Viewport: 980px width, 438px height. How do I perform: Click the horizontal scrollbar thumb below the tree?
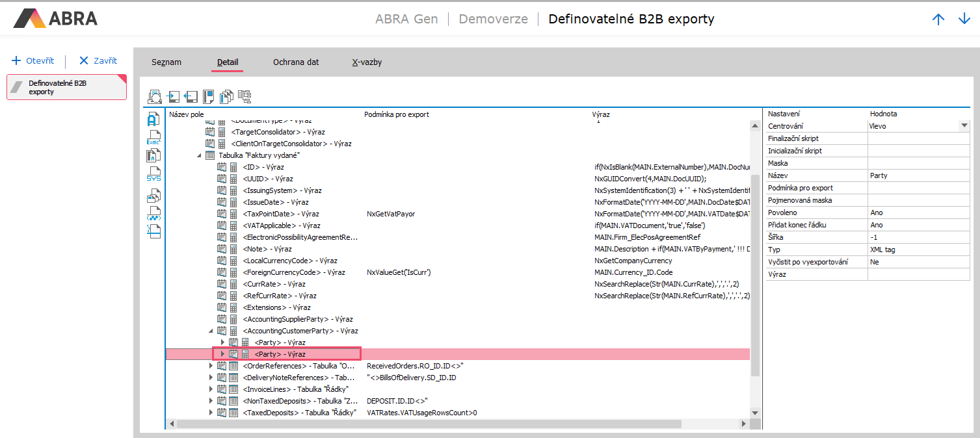[x=429, y=424]
